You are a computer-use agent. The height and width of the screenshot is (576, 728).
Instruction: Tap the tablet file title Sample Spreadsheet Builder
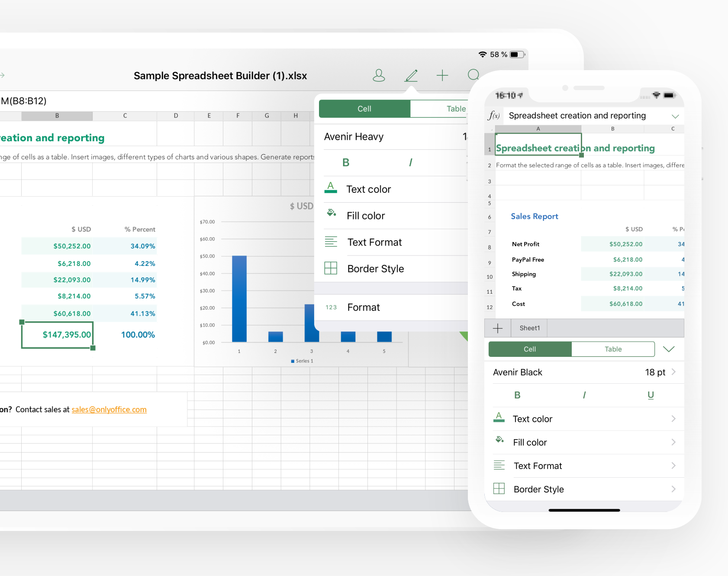tap(220, 76)
